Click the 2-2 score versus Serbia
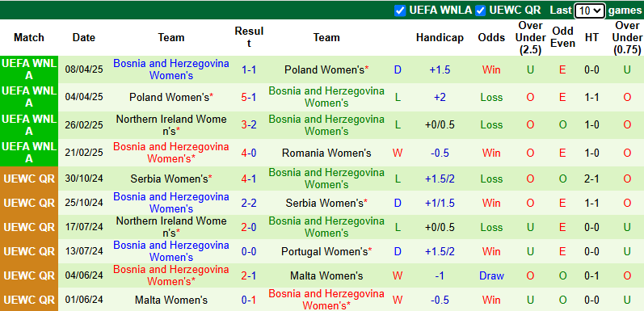Image resolution: width=644 pixels, height=311 pixels. click(x=249, y=203)
